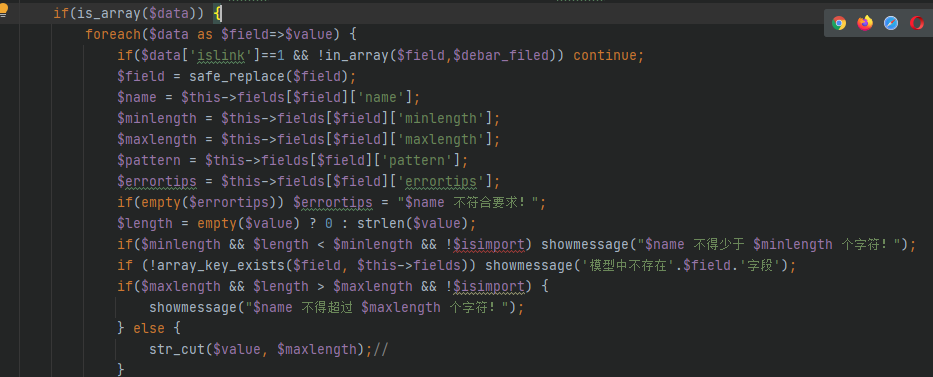Open file preview in Chrome browser
The image size is (933, 377).
pos(839,24)
